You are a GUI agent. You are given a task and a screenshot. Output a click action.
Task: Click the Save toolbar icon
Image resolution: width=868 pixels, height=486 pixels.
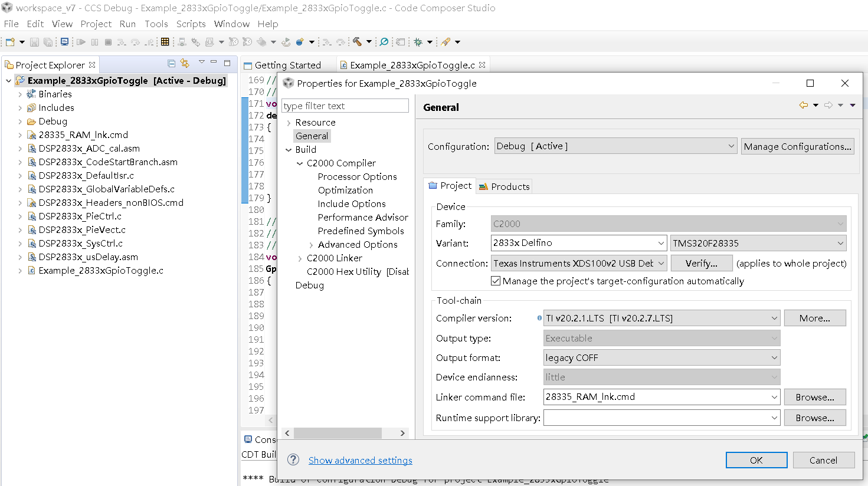[34, 42]
